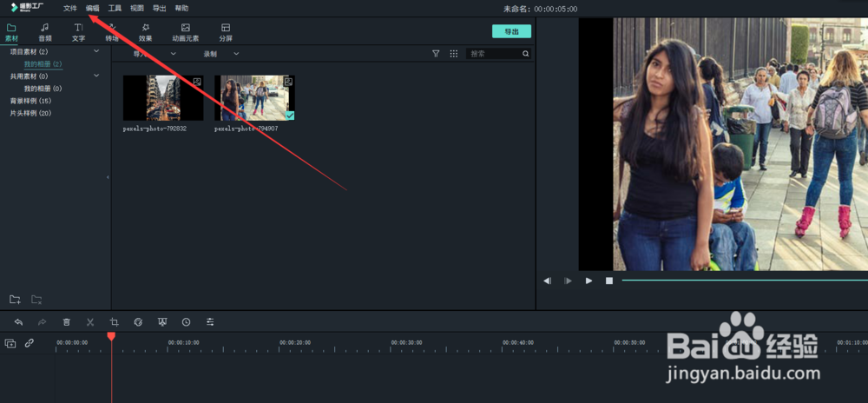The width and height of the screenshot is (868, 403).
Task: Collapse the 项目素材 (2) chevron
Action: click(x=96, y=51)
